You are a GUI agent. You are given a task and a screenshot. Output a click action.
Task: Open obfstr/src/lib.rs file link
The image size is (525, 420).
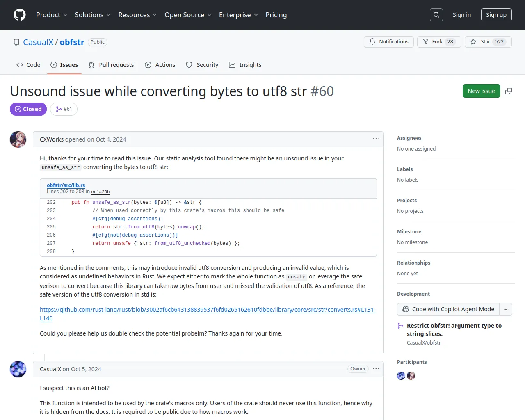tap(66, 185)
